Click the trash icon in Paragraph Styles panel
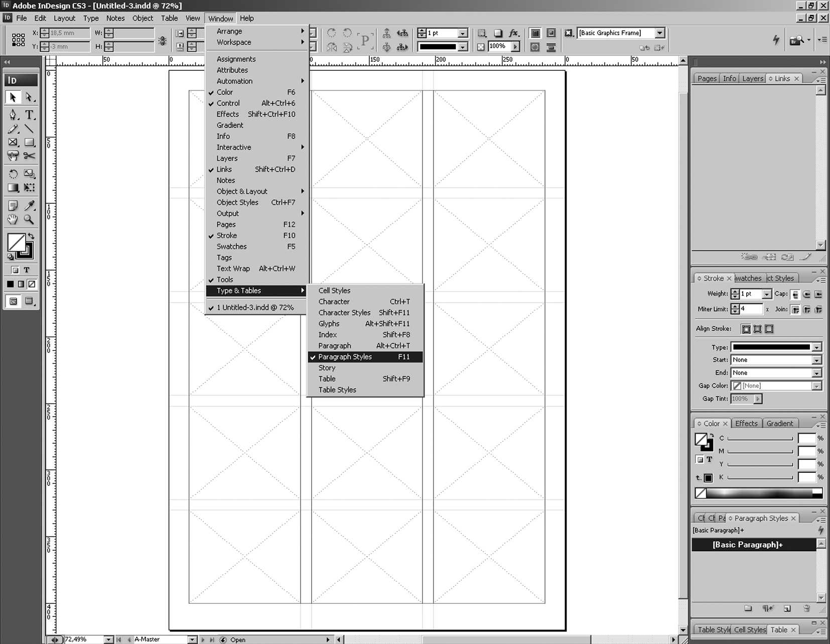This screenshot has height=644, width=830. (806, 608)
